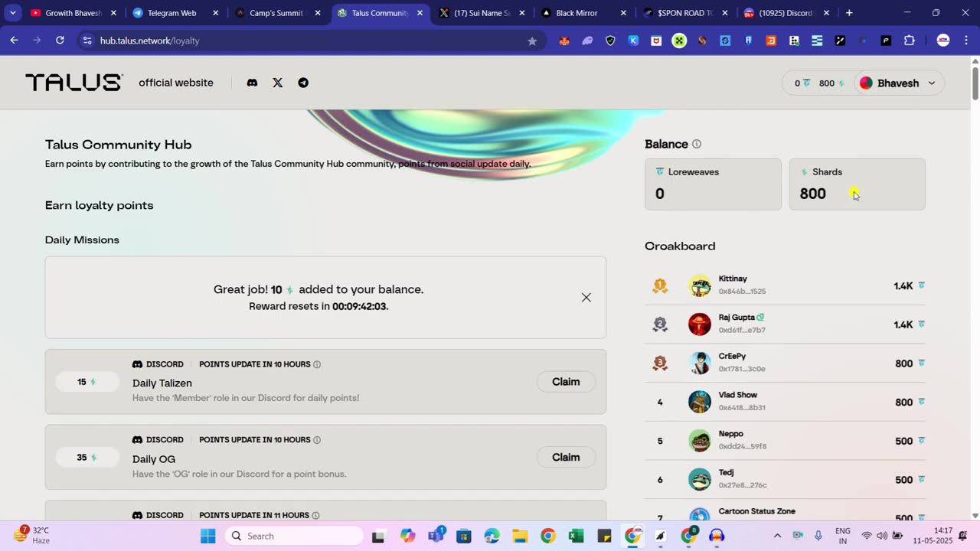
Task: Click the taskbar Search box
Action: click(x=295, y=536)
